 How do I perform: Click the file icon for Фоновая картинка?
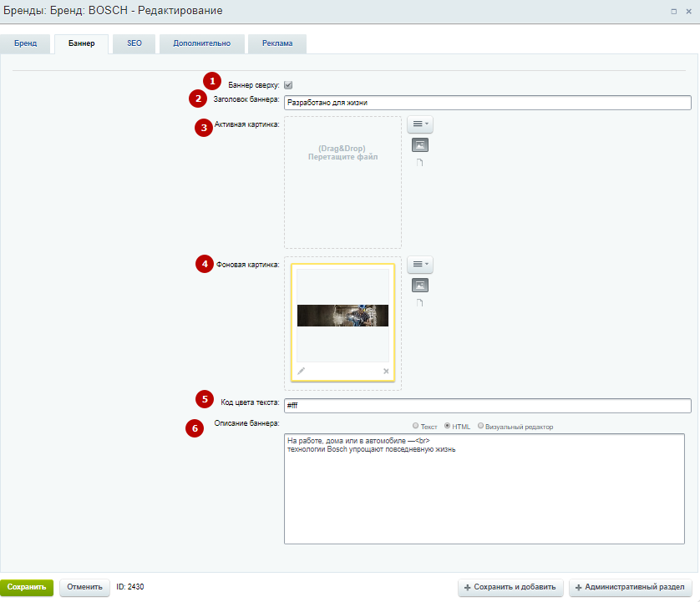[x=419, y=302]
